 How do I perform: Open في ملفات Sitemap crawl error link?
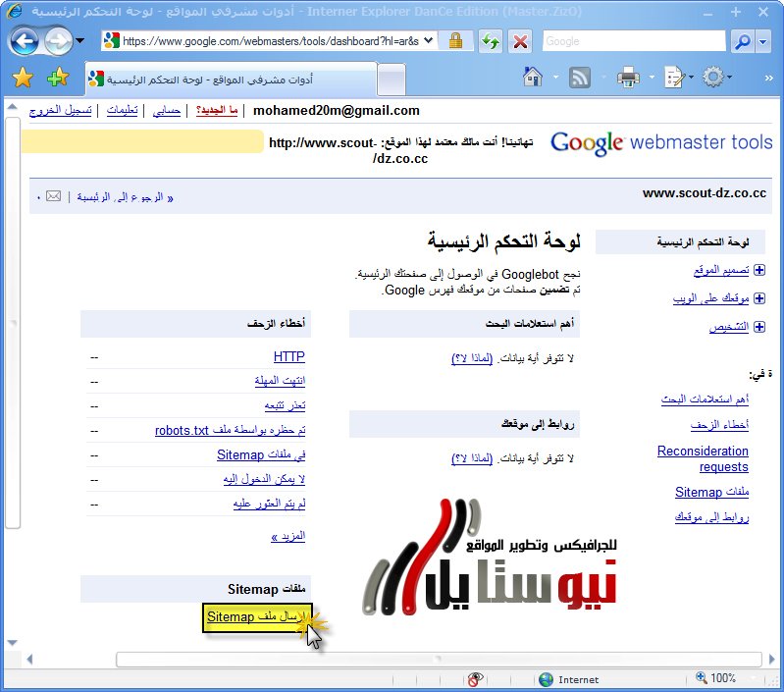tap(261, 455)
